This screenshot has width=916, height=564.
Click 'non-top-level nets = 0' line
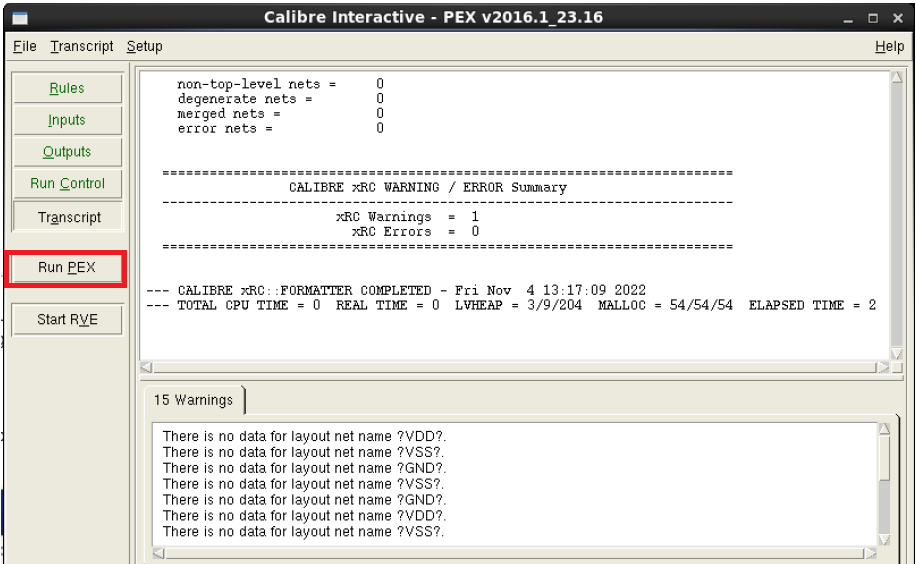280,84
